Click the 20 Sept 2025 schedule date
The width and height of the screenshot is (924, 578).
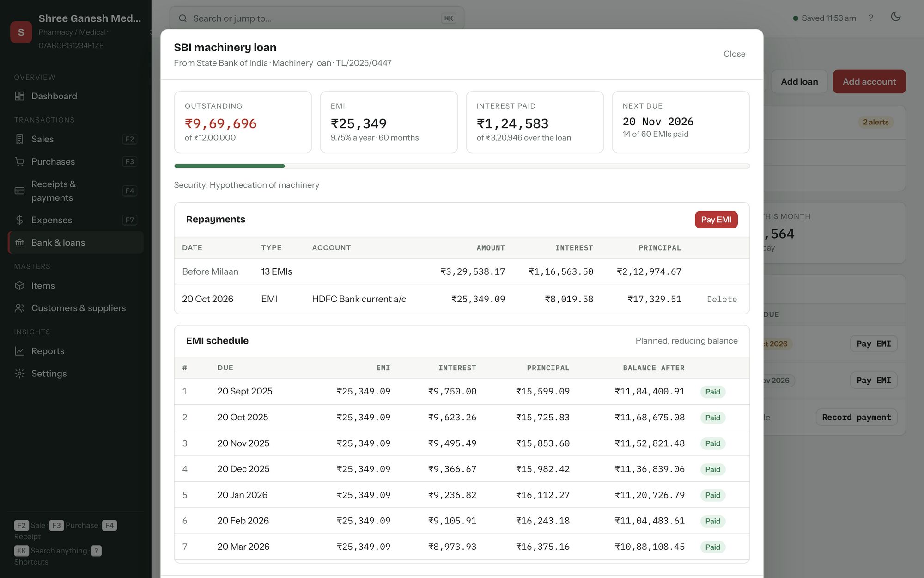pos(245,391)
